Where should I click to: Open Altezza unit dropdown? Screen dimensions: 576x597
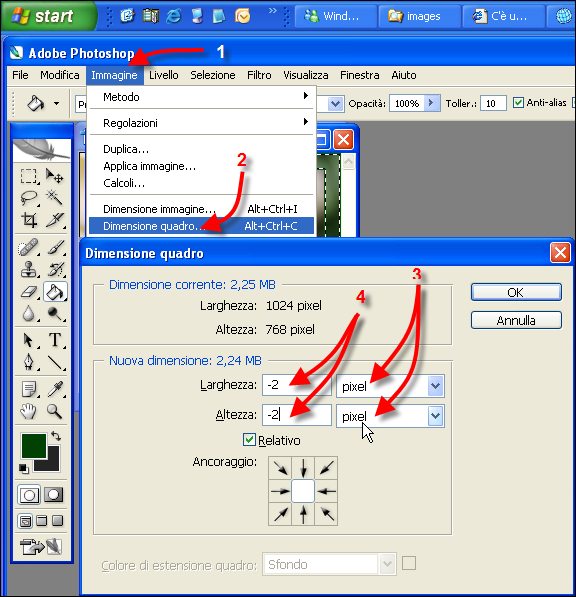click(x=435, y=416)
